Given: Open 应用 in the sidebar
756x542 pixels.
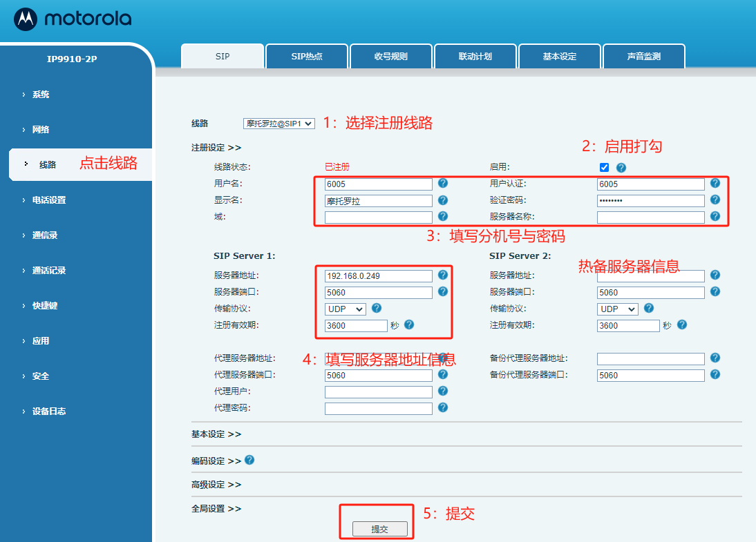Looking at the screenshot, I should click(x=41, y=340).
